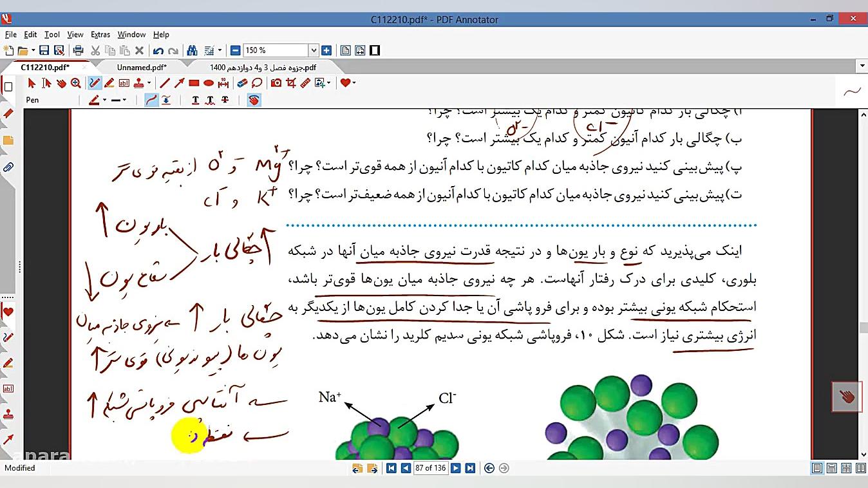Image resolution: width=868 pixels, height=488 pixels.
Task: Select the Crop tool
Action: (x=291, y=82)
